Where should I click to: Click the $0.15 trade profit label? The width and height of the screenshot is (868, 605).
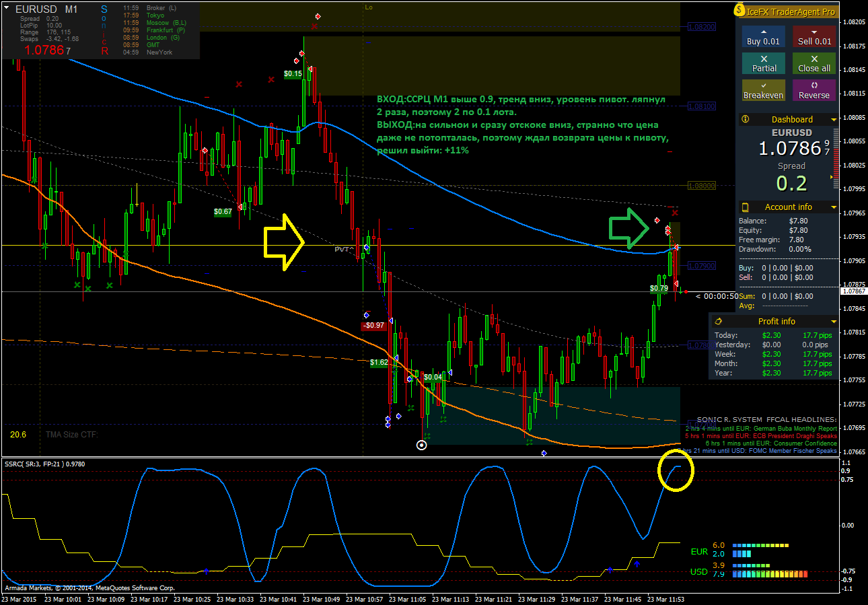tap(293, 74)
